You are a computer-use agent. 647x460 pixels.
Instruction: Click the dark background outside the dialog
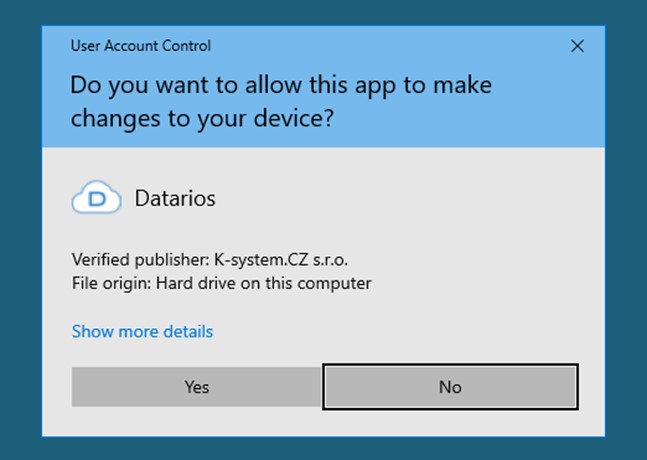coord(20,230)
